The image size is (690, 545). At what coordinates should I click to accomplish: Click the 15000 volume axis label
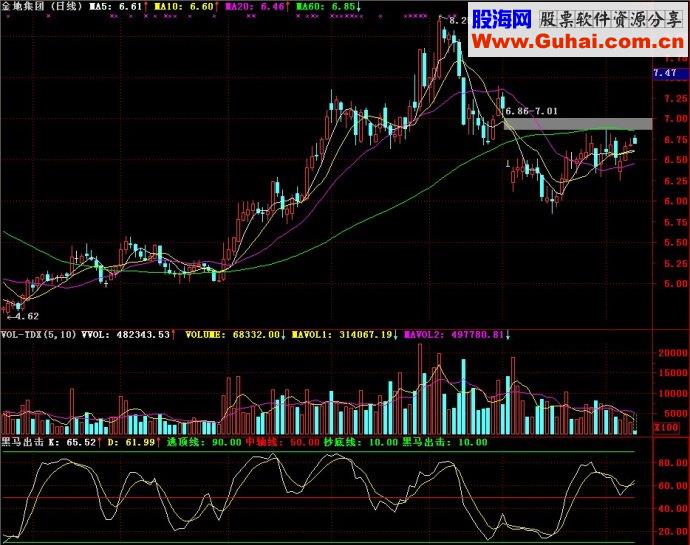(x=673, y=372)
